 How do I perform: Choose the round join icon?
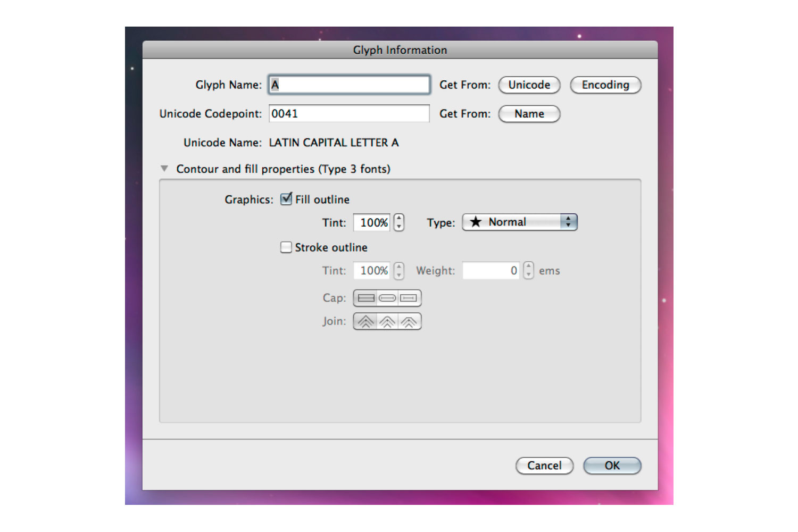[x=387, y=322]
